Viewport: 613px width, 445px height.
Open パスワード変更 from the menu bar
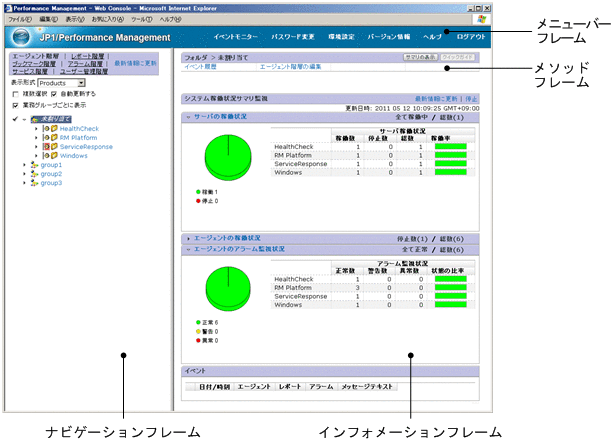coord(293,37)
